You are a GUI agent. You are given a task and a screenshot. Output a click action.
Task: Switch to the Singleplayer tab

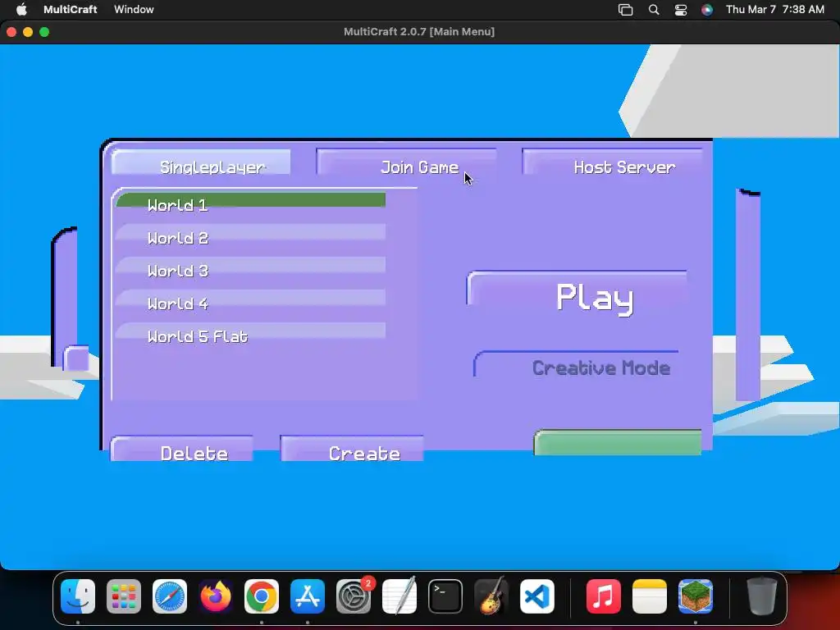(202, 162)
